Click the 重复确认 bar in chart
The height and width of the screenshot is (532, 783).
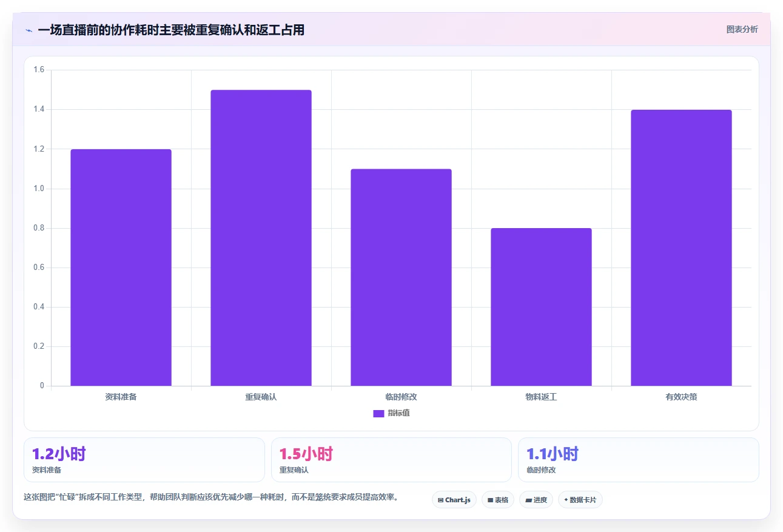click(x=261, y=238)
